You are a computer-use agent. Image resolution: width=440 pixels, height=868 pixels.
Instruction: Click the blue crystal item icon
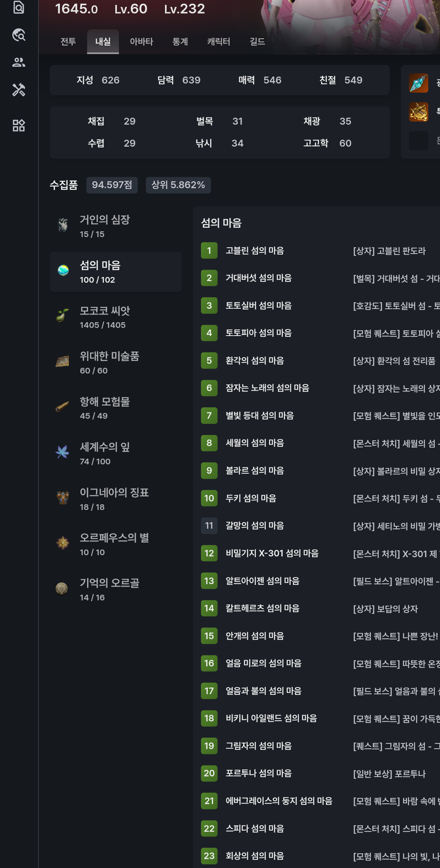[418, 83]
